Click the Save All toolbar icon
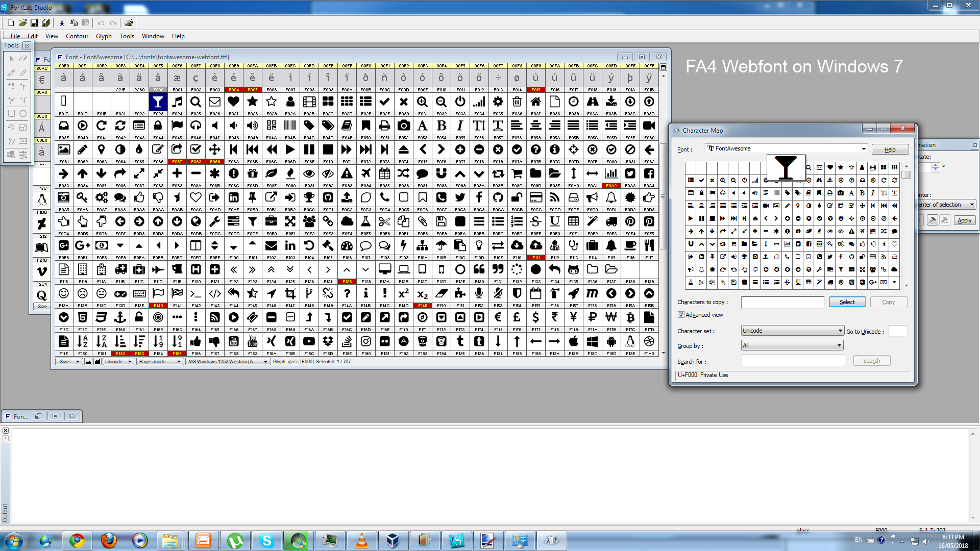The image size is (980, 551). pos(46,22)
